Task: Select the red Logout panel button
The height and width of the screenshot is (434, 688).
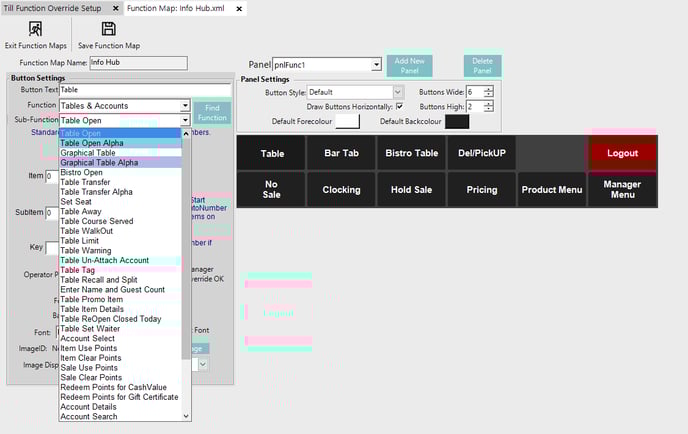Action: click(x=622, y=153)
